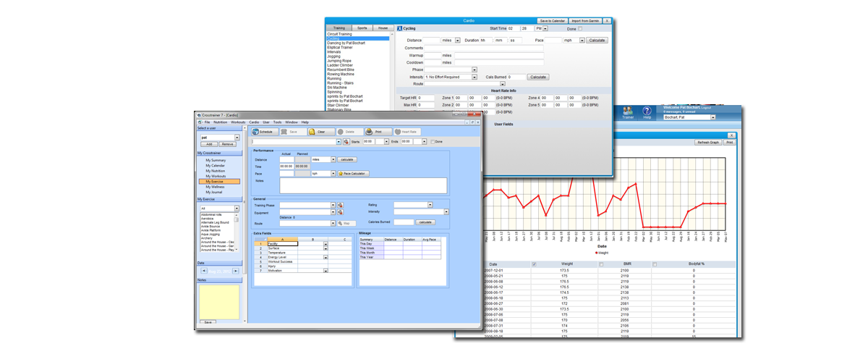Viewport: 868px width, 362px height.
Task: Click Calculate next to Cals Burned
Action: click(x=538, y=77)
